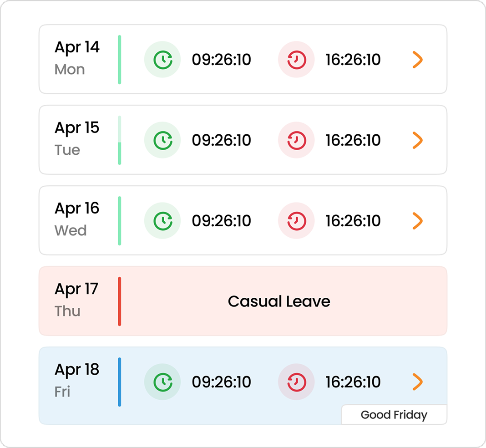This screenshot has height=448, width=486.
Task: Click the Casual Leave label on Apr 17
Action: (279, 301)
